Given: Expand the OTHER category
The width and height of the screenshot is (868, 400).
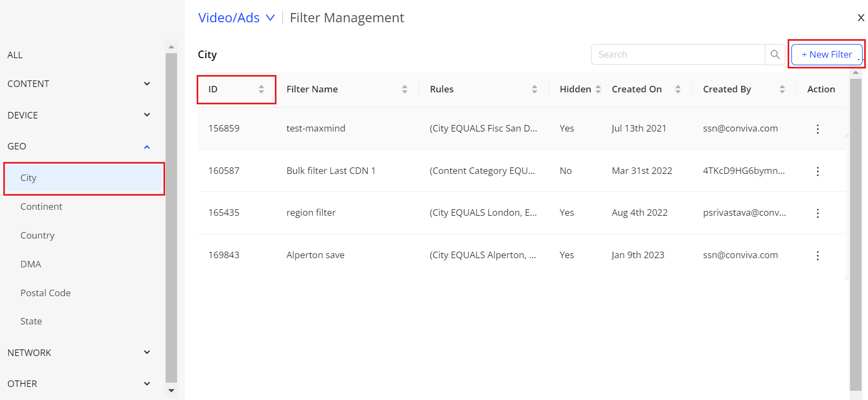Looking at the screenshot, I should (147, 384).
